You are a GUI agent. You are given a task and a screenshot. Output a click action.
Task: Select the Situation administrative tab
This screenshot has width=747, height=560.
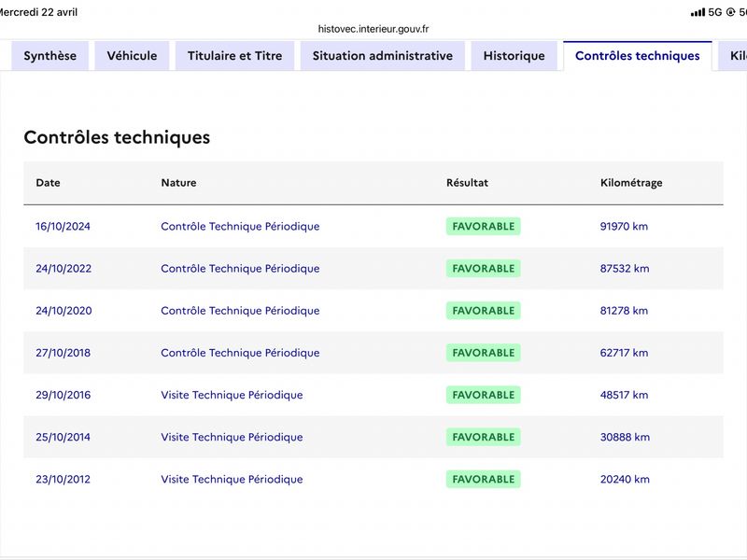click(x=383, y=56)
